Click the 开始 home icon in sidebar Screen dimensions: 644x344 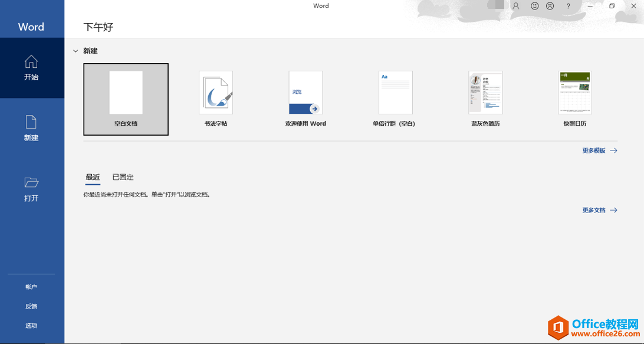pyautogui.click(x=31, y=61)
